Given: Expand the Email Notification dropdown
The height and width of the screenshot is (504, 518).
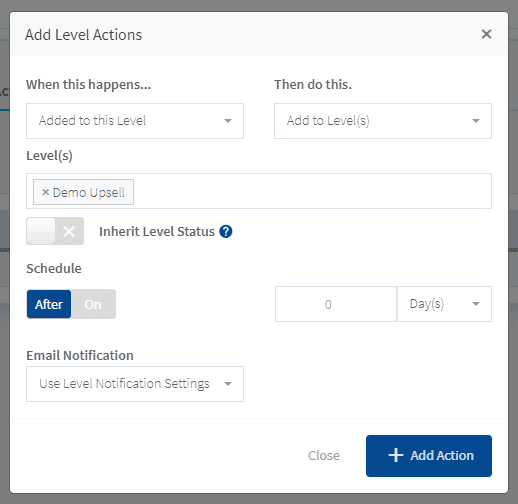Looking at the screenshot, I should [135, 384].
